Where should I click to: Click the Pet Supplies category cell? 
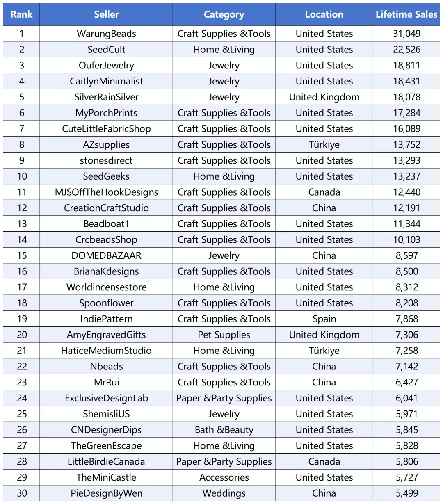(x=224, y=335)
